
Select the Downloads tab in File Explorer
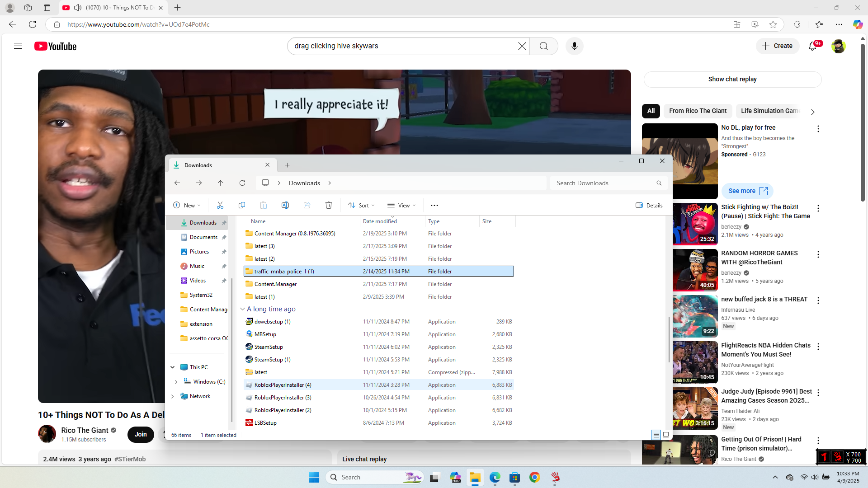point(222,165)
